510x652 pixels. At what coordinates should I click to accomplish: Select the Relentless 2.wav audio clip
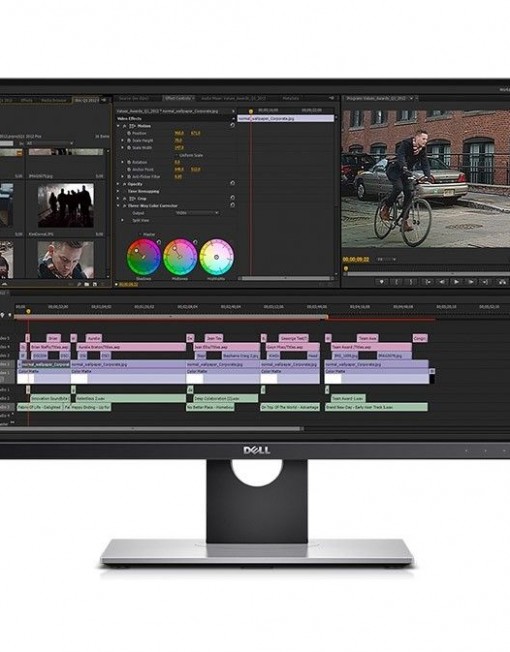(131, 398)
